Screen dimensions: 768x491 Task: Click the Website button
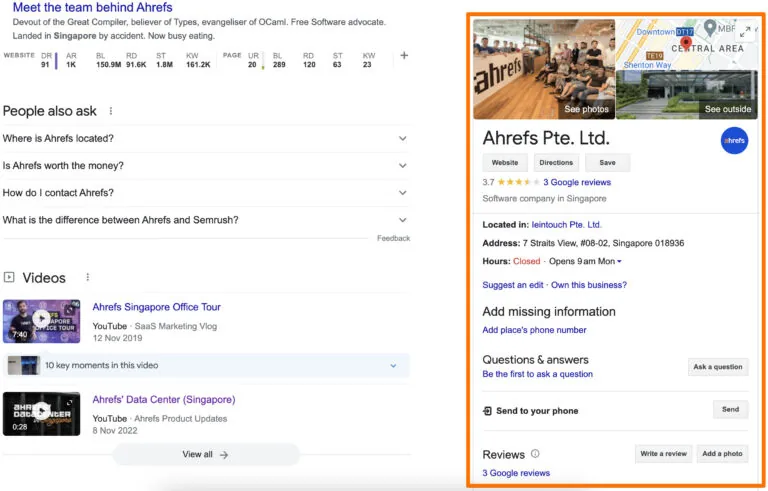coord(505,163)
